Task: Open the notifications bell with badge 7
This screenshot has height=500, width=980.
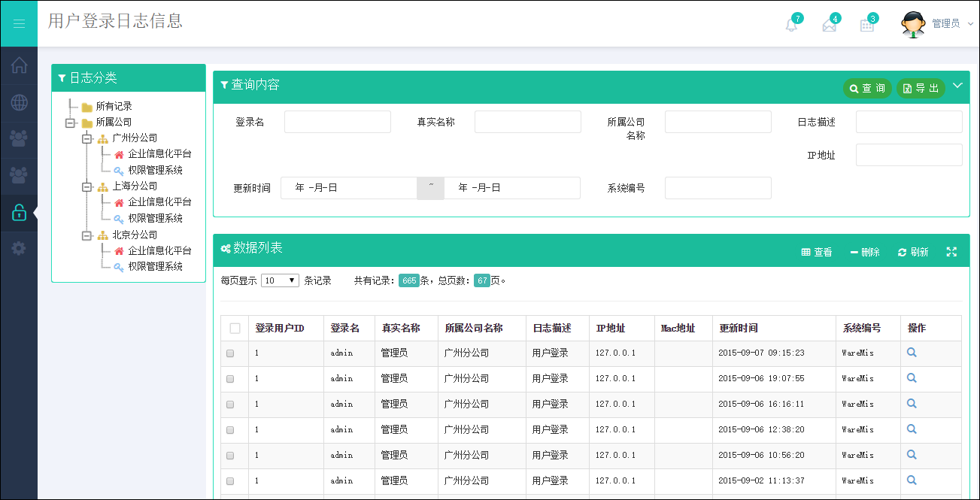Action: [x=791, y=23]
